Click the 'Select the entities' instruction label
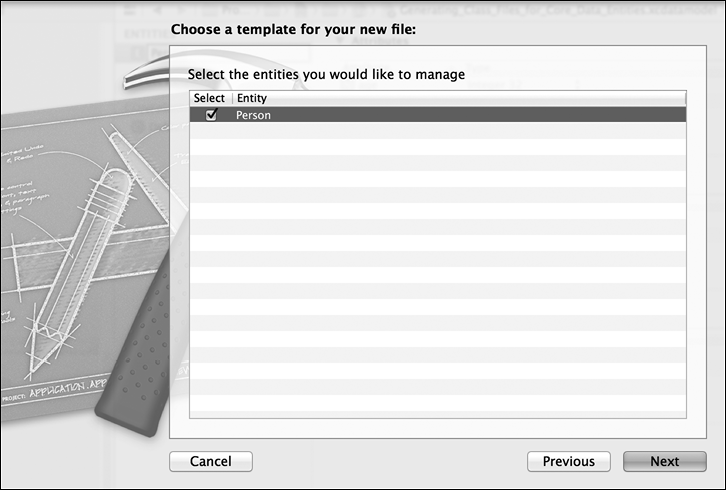The height and width of the screenshot is (490, 727). click(x=326, y=74)
